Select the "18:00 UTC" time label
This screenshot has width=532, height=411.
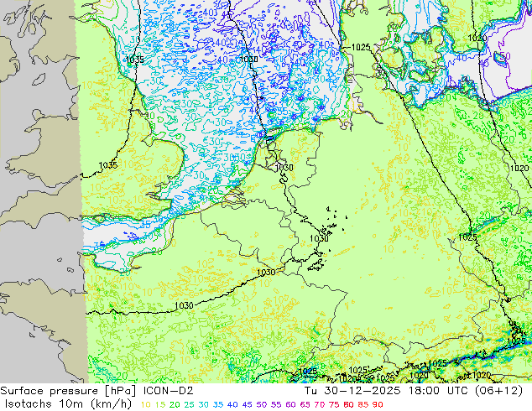click(x=438, y=391)
